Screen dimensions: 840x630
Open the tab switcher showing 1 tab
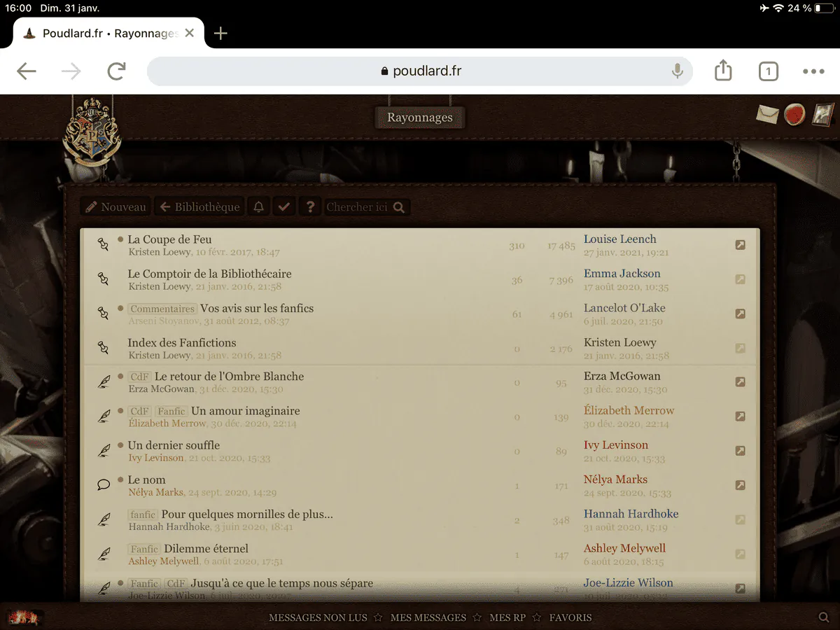(768, 71)
